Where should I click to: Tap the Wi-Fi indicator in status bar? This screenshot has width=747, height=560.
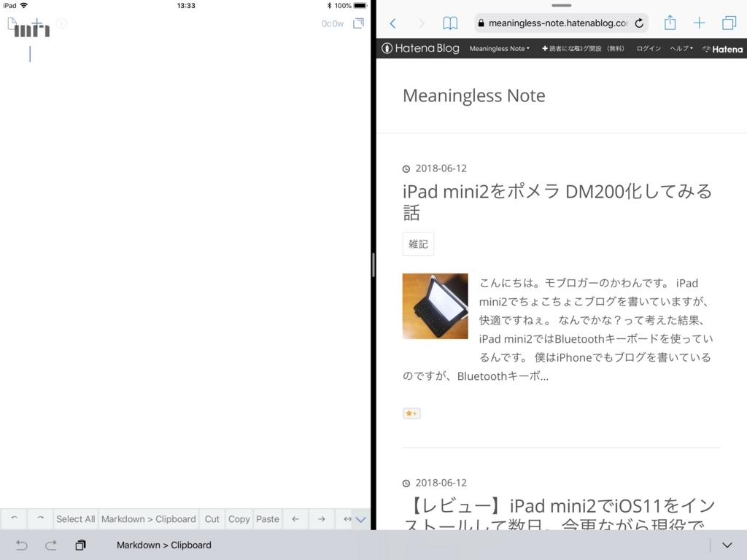coord(24,6)
